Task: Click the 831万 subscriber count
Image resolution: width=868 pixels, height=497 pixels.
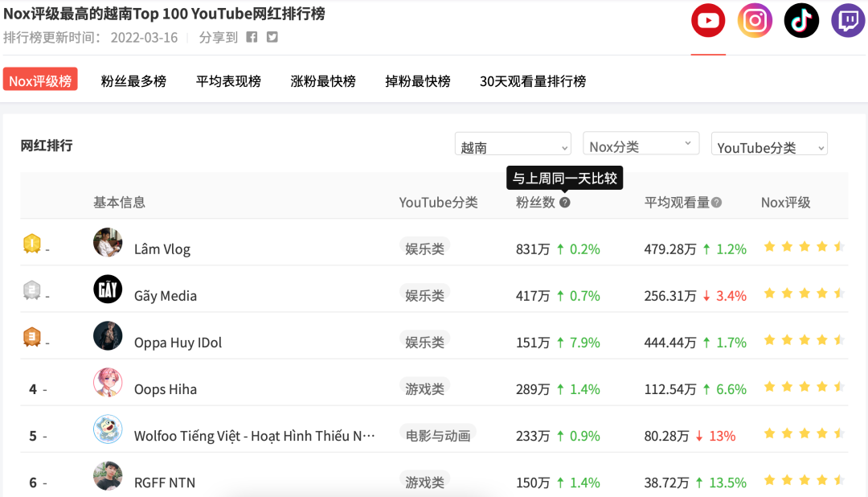Action: [x=533, y=249]
